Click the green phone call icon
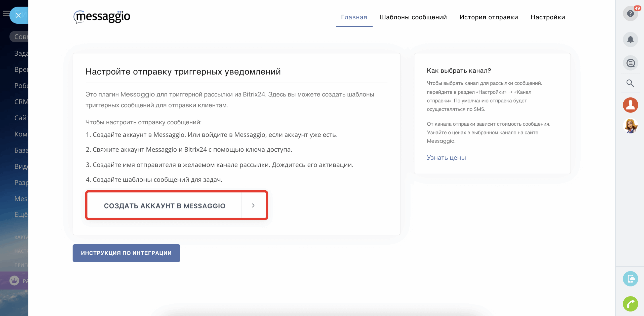The width and height of the screenshot is (644, 316). click(630, 304)
